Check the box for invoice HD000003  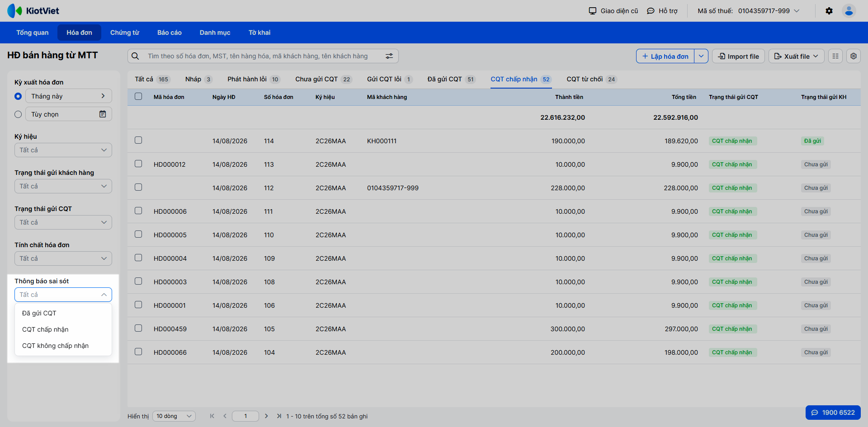click(138, 281)
